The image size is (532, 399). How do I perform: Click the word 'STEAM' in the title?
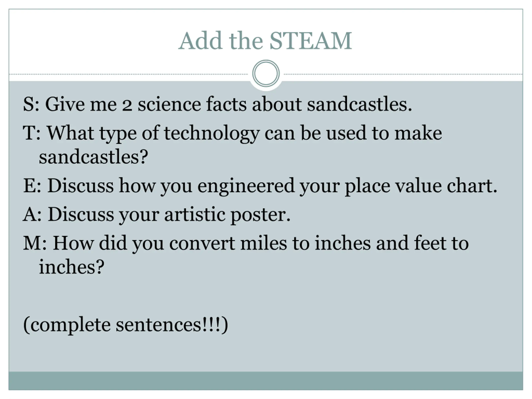pos(311,41)
